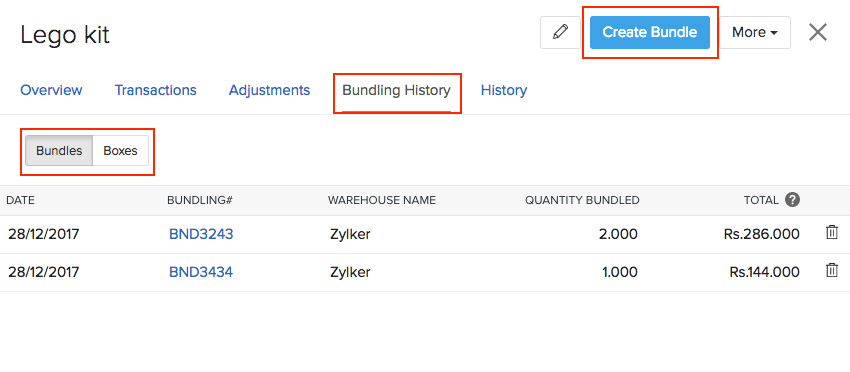Go to the History tab
Viewport: 850px width, 372px height.
point(504,90)
